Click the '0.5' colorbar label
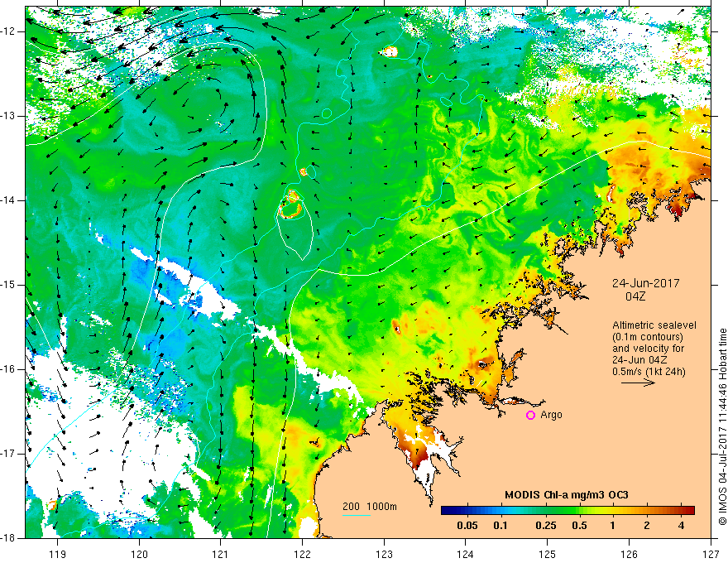 coord(579,526)
